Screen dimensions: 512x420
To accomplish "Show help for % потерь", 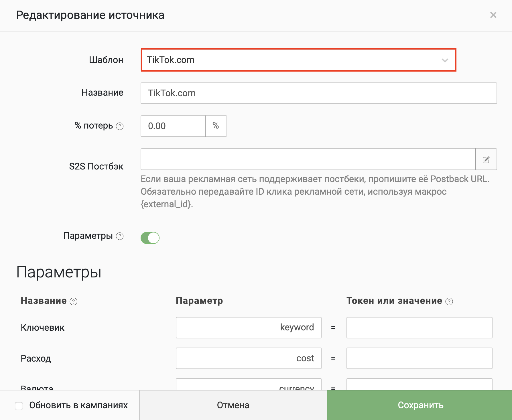I will tap(120, 126).
